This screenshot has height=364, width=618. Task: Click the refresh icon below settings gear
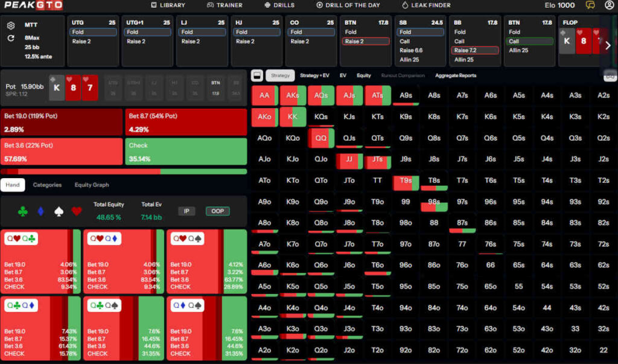(11, 38)
